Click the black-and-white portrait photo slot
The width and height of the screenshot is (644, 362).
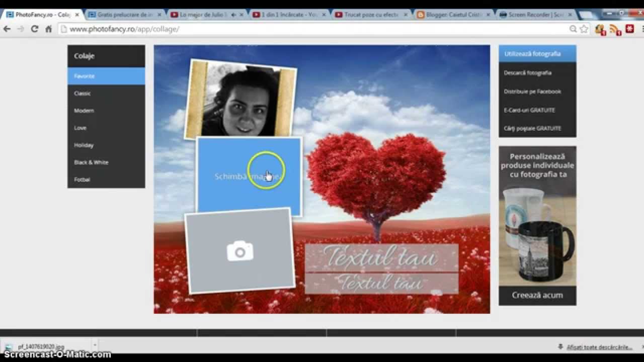(x=240, y=99)
